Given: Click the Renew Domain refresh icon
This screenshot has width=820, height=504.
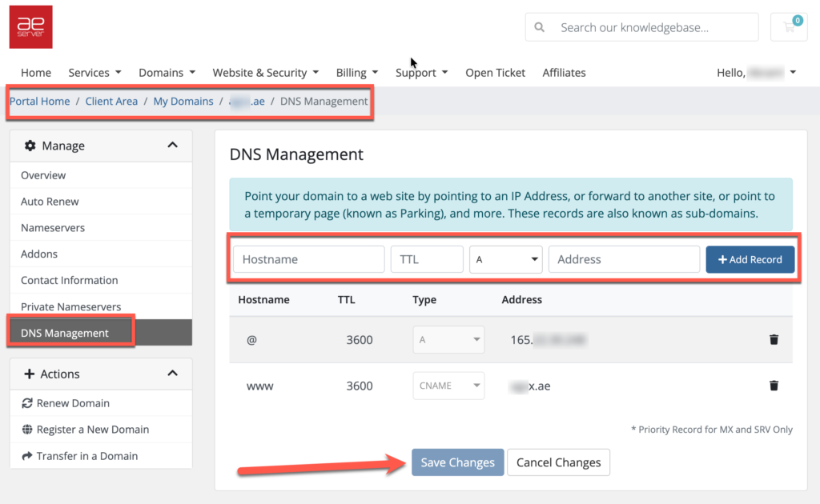Looking at the screenshot, I should click(27, 403).
